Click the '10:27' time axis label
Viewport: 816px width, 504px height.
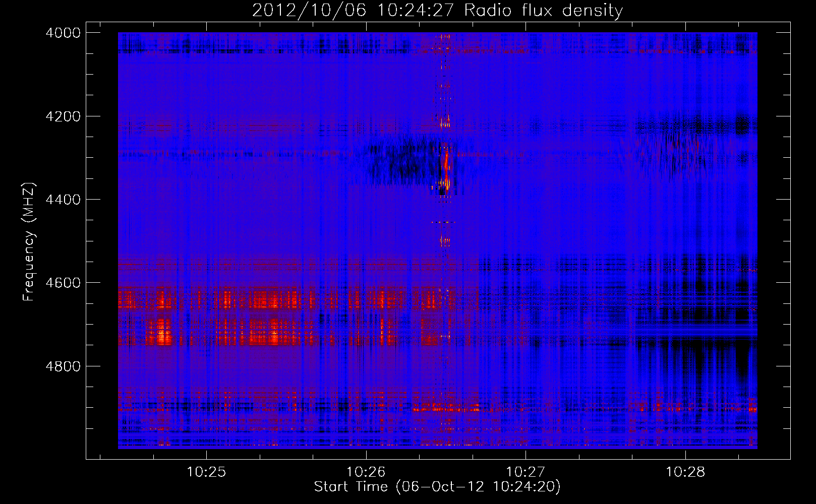[526, 472]
